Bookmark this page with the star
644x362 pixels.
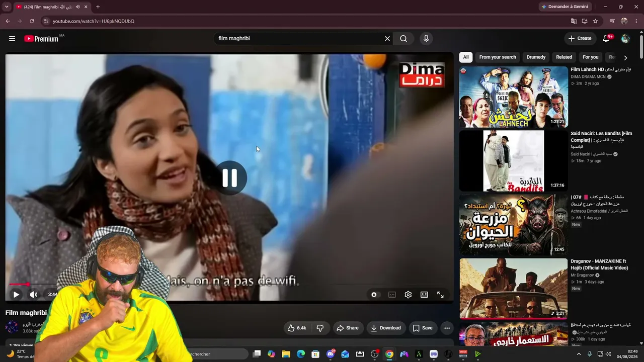(595, 21)
